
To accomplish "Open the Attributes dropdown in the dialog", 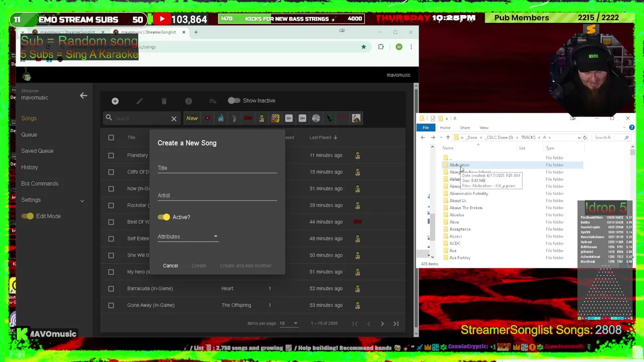I will 188,237.
